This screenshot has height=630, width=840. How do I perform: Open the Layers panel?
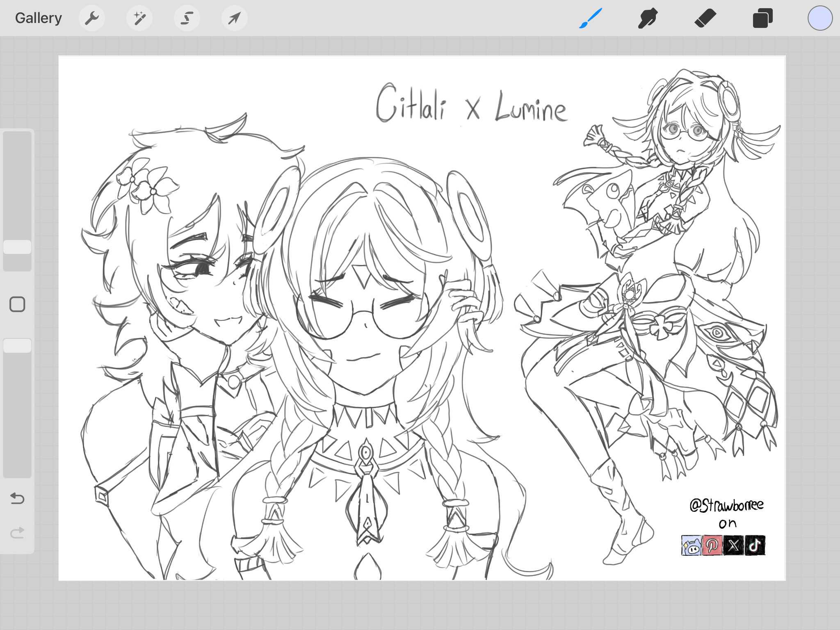tap(763, 18)
